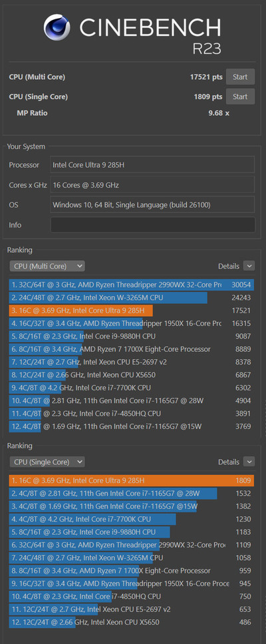
Task: Select the Ryzen 7 1700X entry scoring 8889
Action: [x=132, y=349]
